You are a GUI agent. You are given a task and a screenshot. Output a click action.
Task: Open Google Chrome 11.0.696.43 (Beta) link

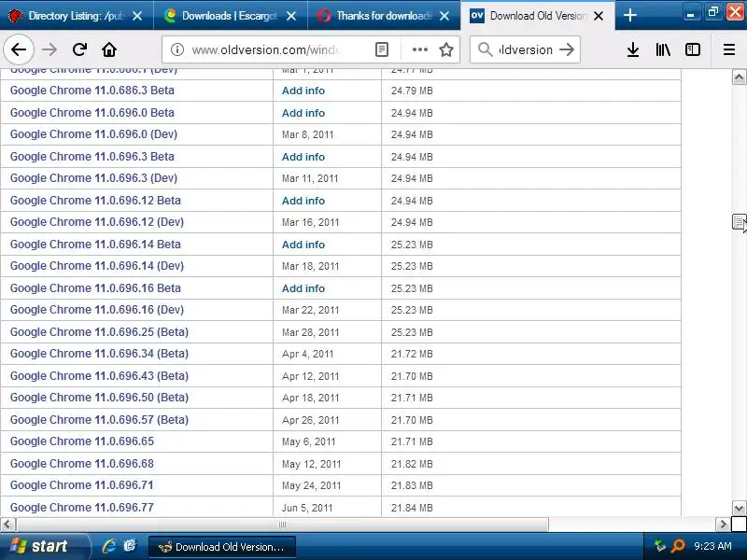(x=99, y=376)
